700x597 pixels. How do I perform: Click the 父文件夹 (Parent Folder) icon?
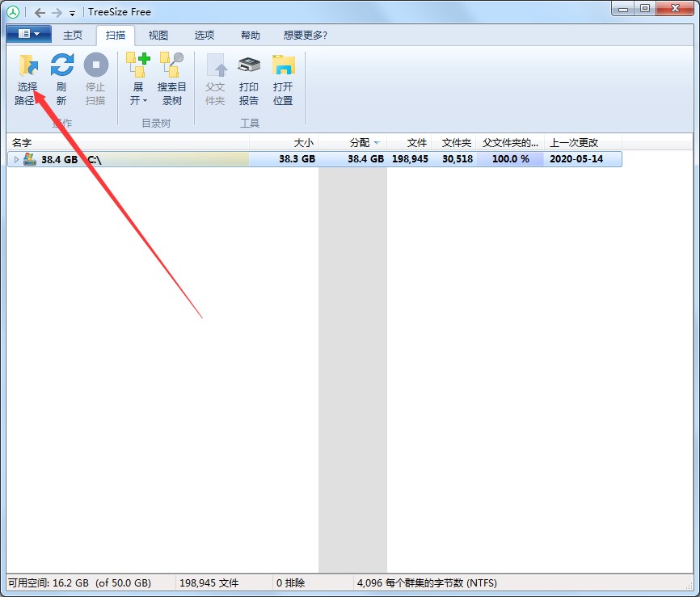tap(214, 78)
